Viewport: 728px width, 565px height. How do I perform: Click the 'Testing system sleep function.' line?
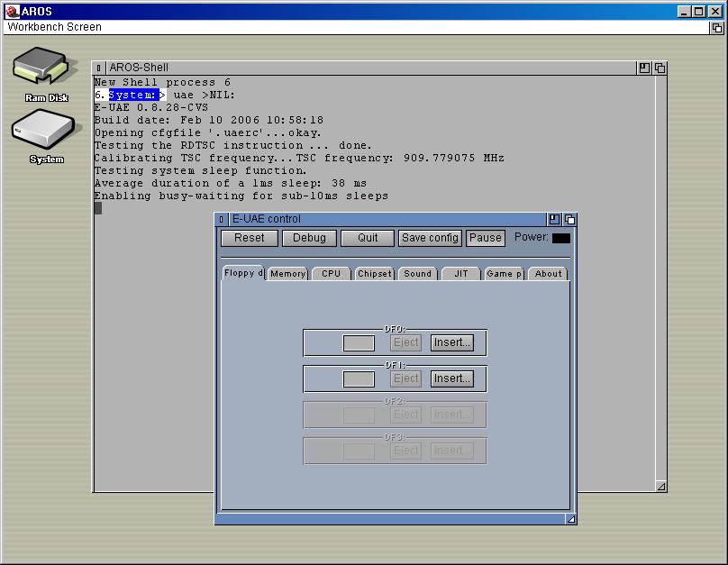click(x=201, y=171)
